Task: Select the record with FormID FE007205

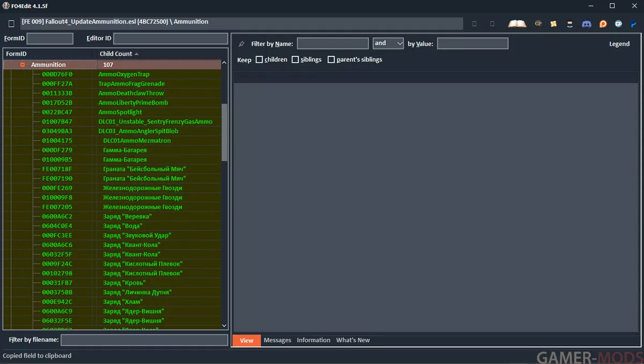Action: 112,207
